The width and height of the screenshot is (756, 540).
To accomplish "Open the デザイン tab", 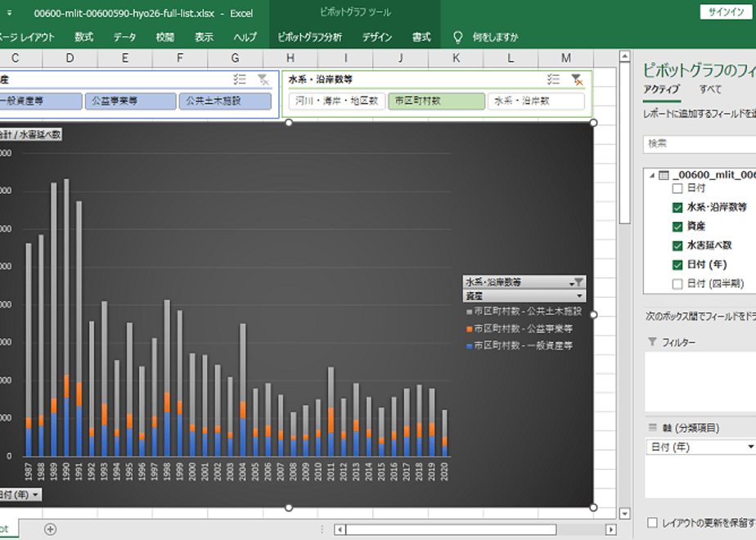I will pos(377,37).
